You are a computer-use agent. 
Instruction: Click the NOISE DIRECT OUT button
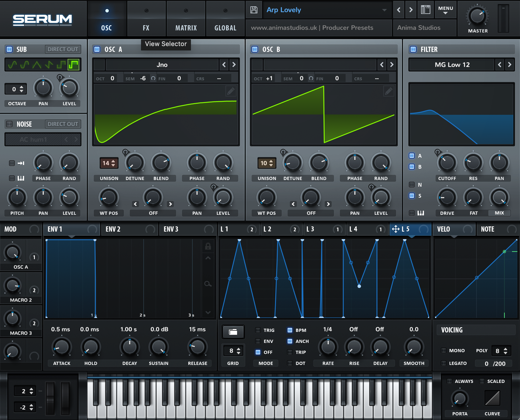(x=63, y=124)
